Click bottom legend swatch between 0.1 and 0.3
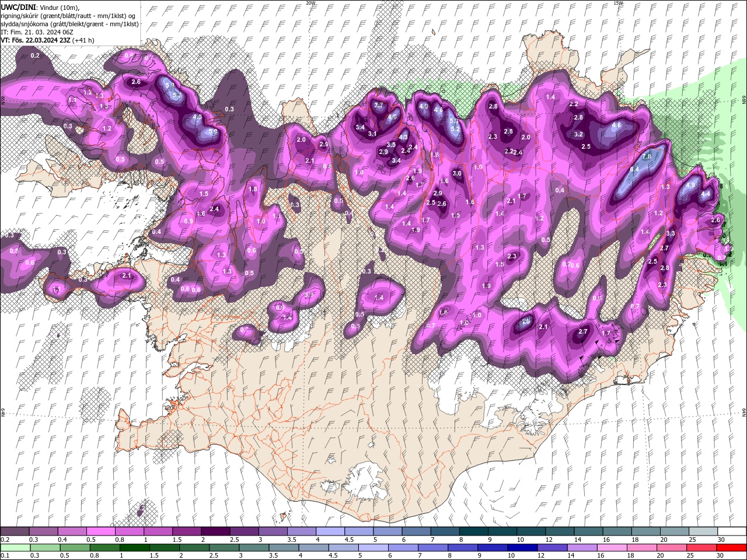This screenshot has height=560, width=747. click(15, 548)
